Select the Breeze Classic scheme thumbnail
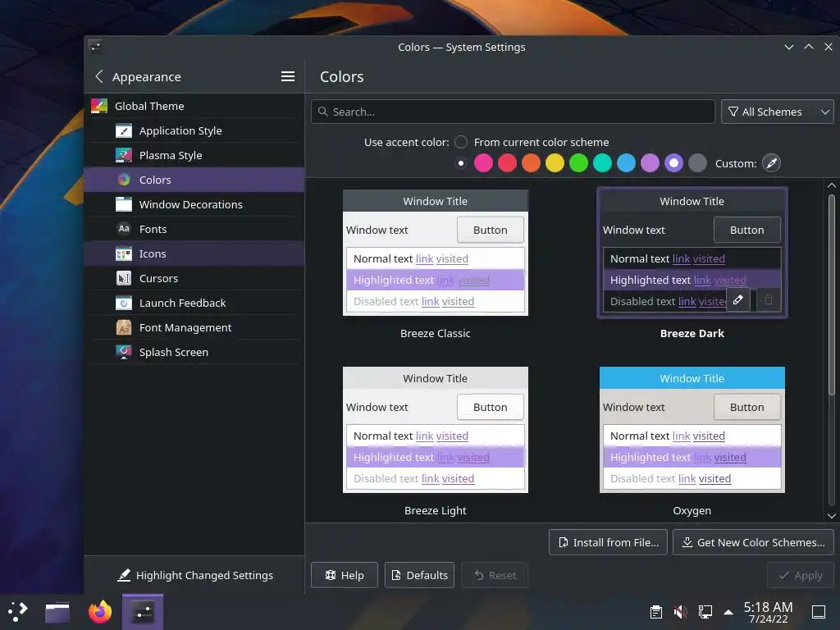This screenshot has width=840, height=630. pyautogui.click(x=436, y=253)
